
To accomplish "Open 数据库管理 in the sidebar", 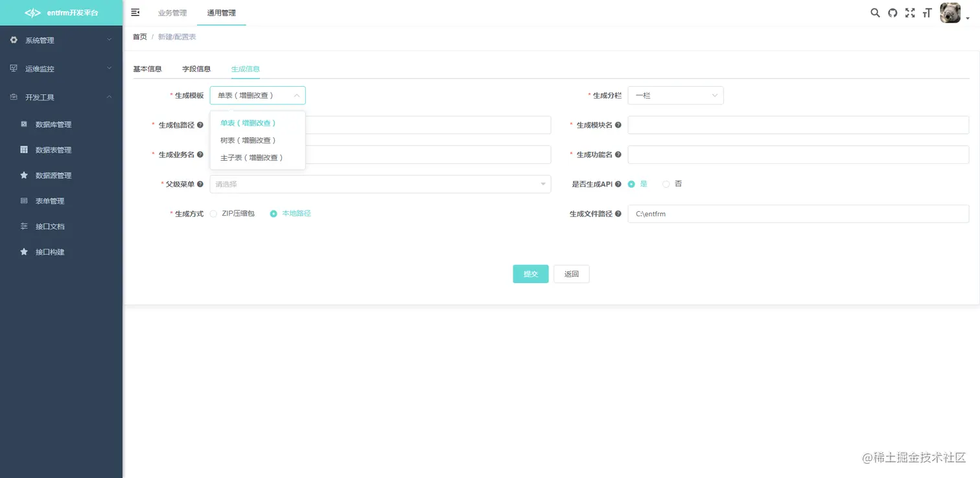I will point(61,124).
